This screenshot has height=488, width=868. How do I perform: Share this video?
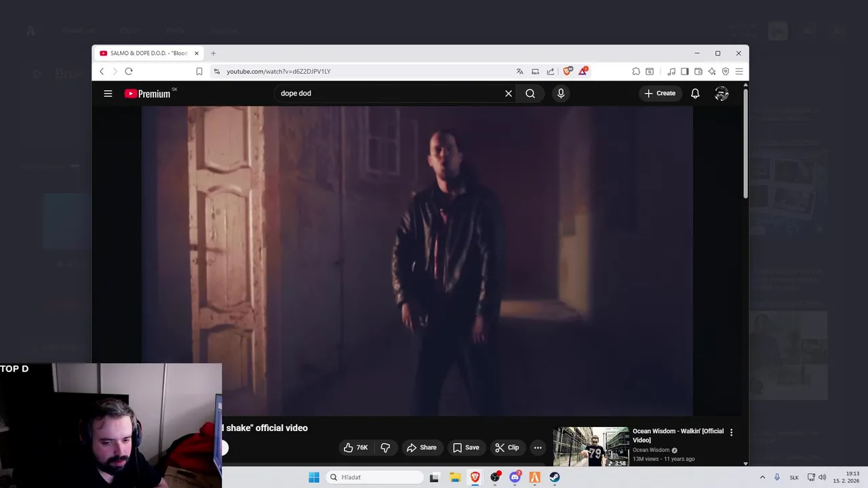pyautogui.click(x=421, y=447)
